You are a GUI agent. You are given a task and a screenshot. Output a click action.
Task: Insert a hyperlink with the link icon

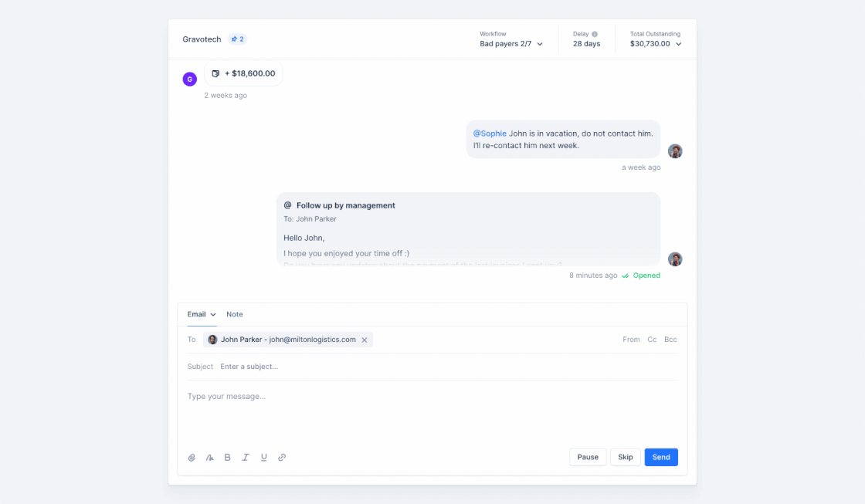[x=282, y=457]
